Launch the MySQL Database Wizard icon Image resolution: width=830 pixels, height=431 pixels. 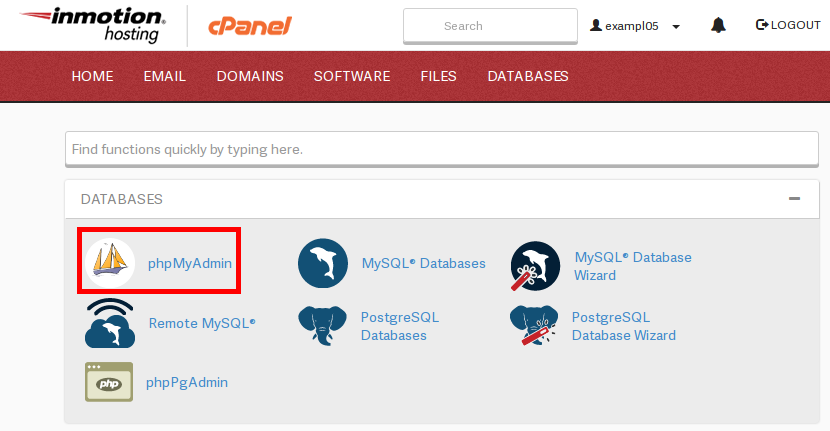(x=535, y=266)
